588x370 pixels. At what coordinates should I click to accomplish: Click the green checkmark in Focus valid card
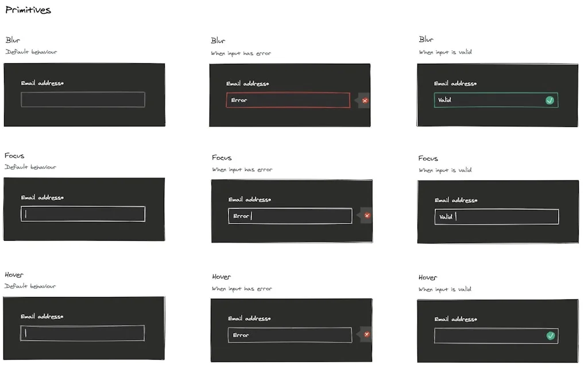point(550,217)
